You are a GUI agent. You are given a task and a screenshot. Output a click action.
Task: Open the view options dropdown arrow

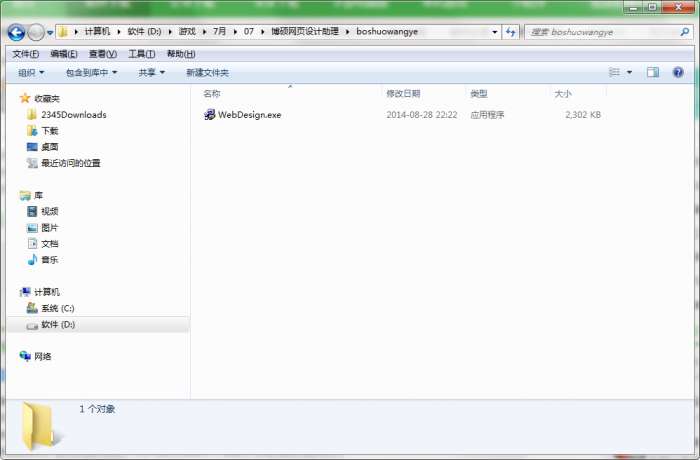tap(629, 72)
